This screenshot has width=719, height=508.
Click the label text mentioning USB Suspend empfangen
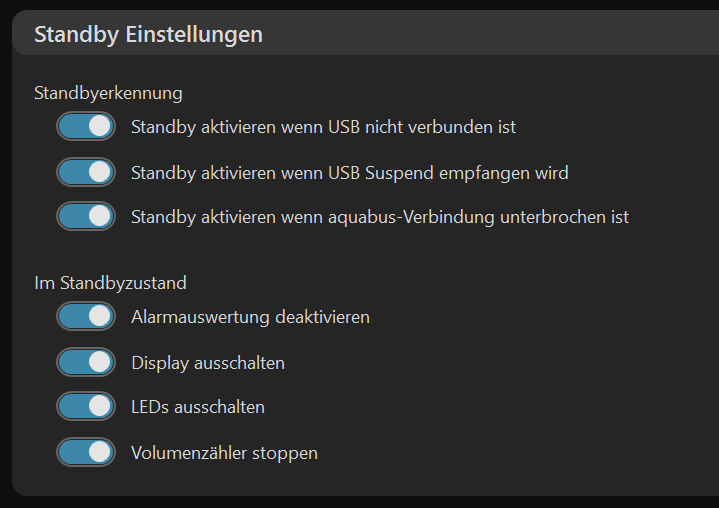[x=349, y=173]
